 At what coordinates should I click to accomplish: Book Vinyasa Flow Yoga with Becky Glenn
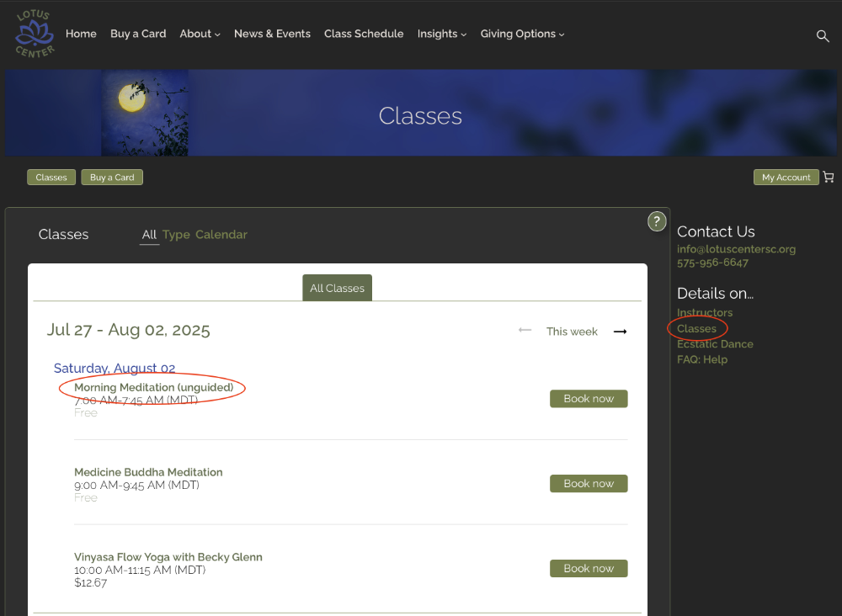589,569
